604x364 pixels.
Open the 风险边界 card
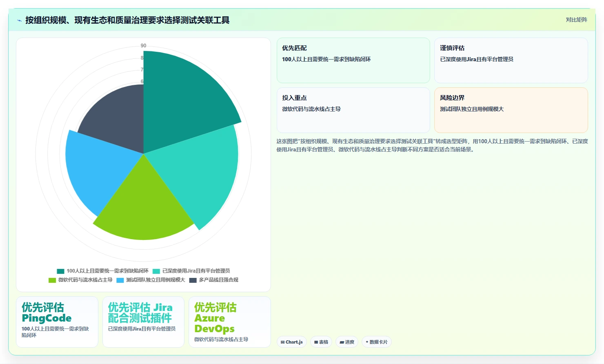pyautogui.click(x=511, y=110)
